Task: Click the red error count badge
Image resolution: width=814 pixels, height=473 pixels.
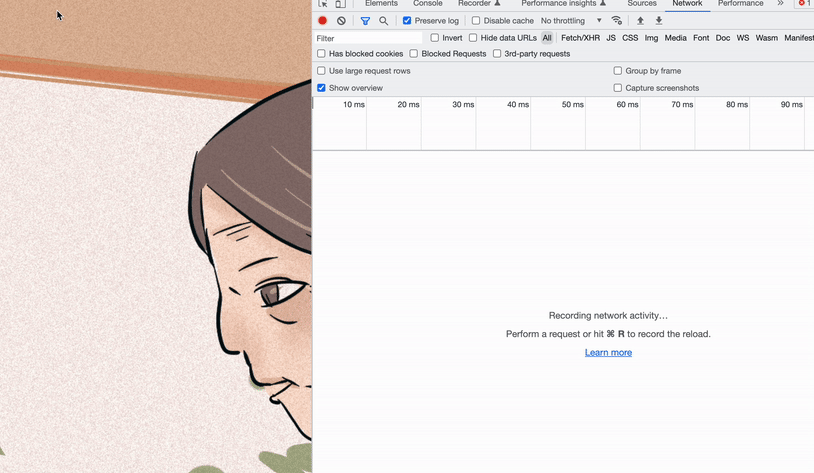Action: (x=806, y=3)
